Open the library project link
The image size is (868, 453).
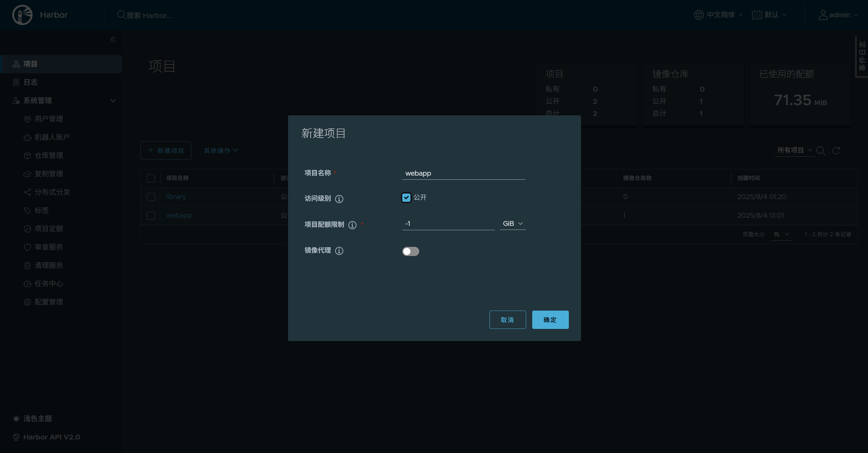[x=176, y=197]
